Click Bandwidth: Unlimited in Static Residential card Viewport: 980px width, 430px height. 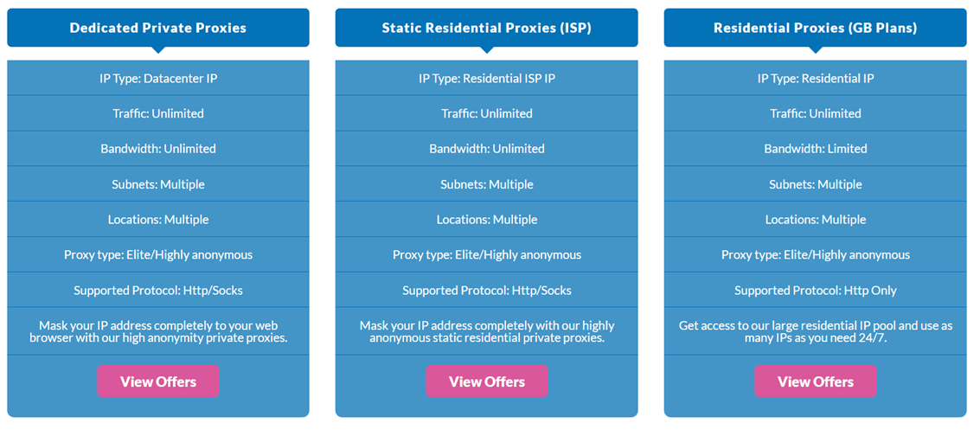[487, 149]
